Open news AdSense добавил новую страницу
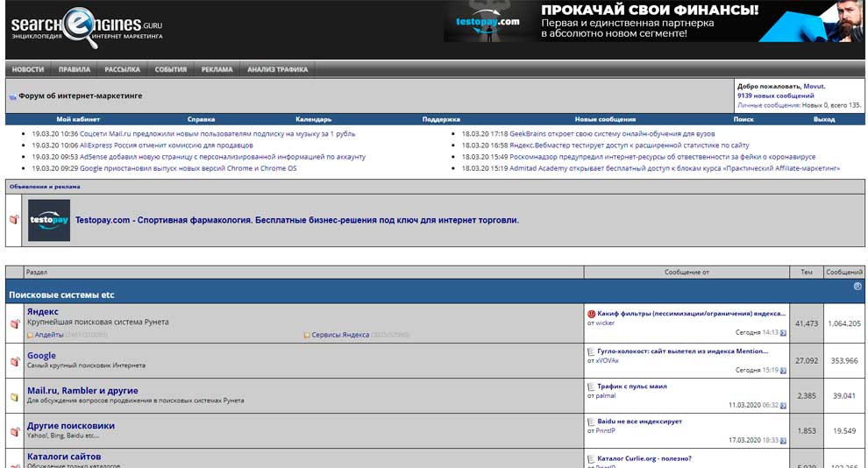Viewport: 868px width, 468px height. point(223,157)
